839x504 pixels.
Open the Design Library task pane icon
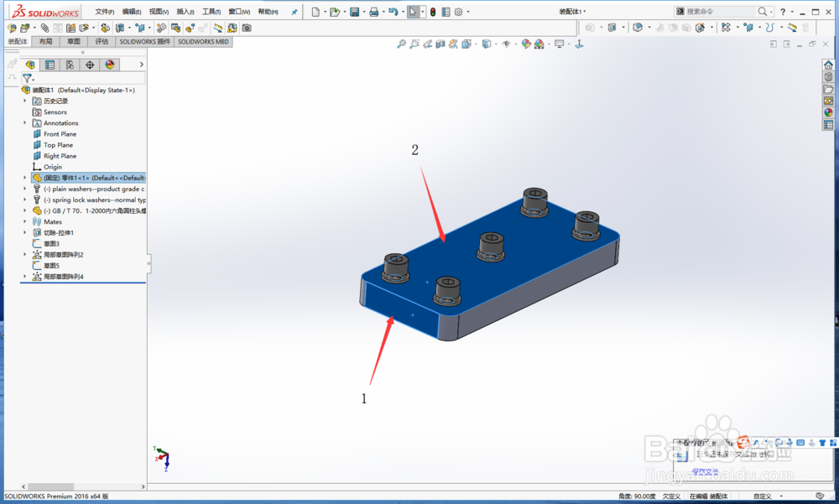(x=828, y=76)
